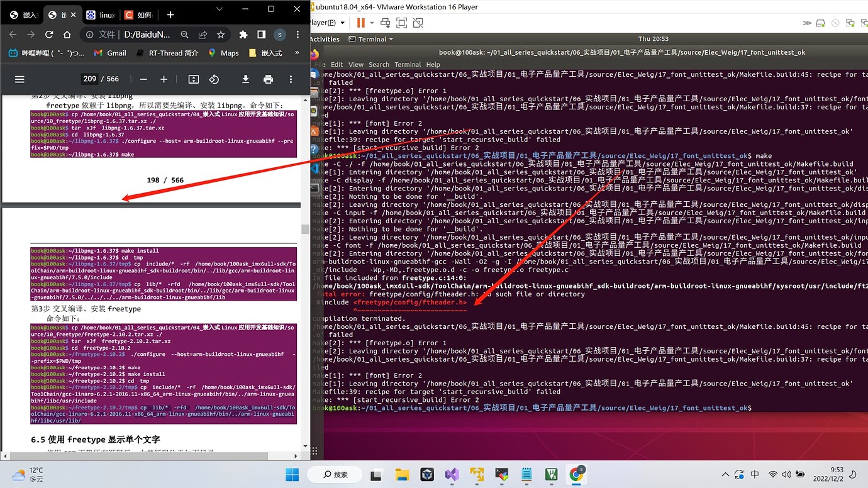Go to Chrome home page
Screen dimensions: 868x488
click(67, 35)
